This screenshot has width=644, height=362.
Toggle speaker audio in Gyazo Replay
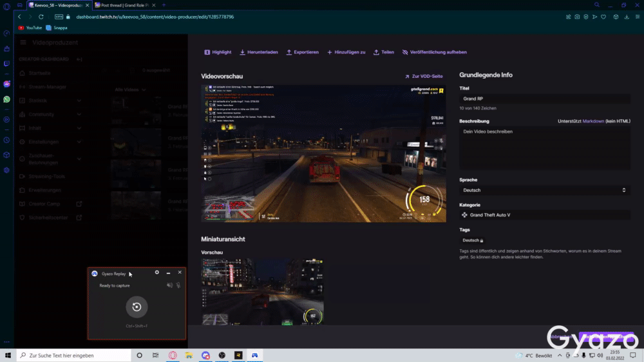pos(169,285)
